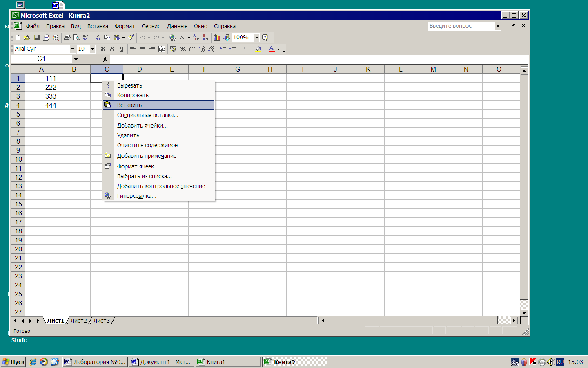The height and width of the screenshot is (368, 588).
Task: Select Формат ячеек… menu entry
Action: [158, 166]
